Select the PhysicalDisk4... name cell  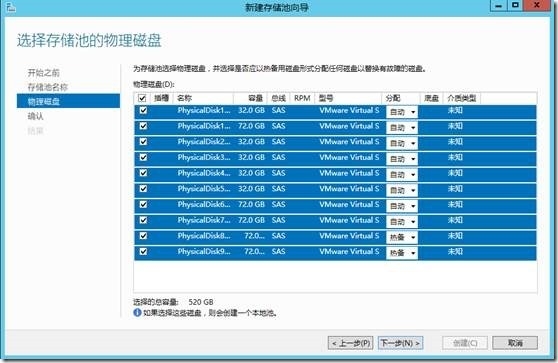pyautogui.click(x=204, y=173)
